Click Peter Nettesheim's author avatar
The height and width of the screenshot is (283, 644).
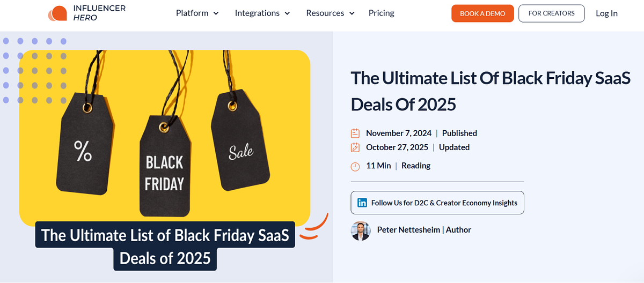point(361,230)
